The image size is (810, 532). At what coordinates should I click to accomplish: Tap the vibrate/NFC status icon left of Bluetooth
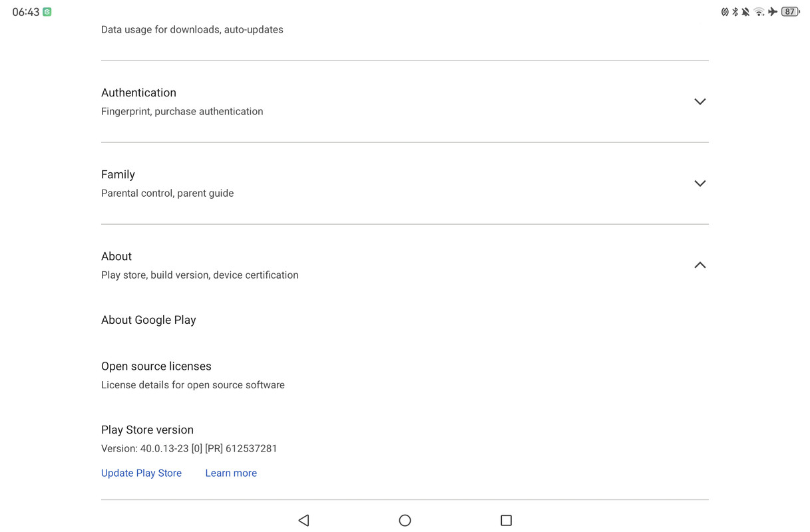click(x=725, y=11)
